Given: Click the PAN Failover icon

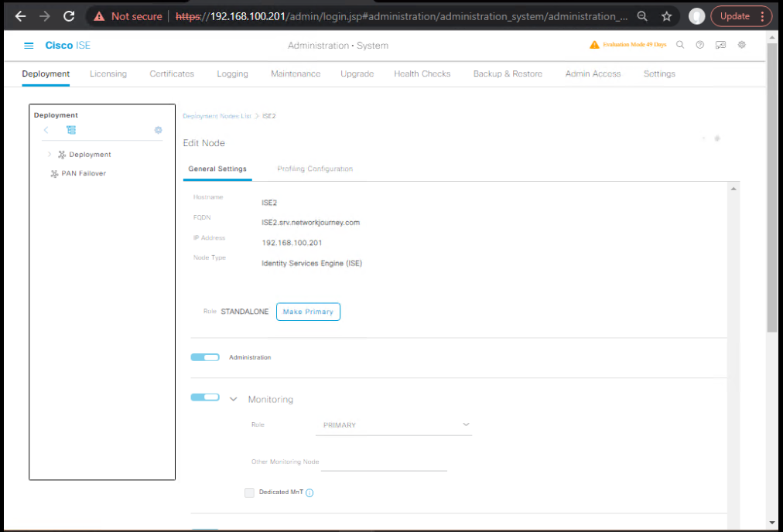Looking at the screenshot, I should tap(54, 174).
